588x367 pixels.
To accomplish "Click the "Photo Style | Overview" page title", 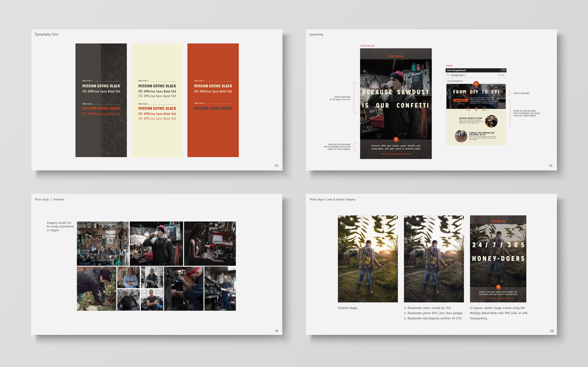I will pyautogui.click(x=49, y=199).
